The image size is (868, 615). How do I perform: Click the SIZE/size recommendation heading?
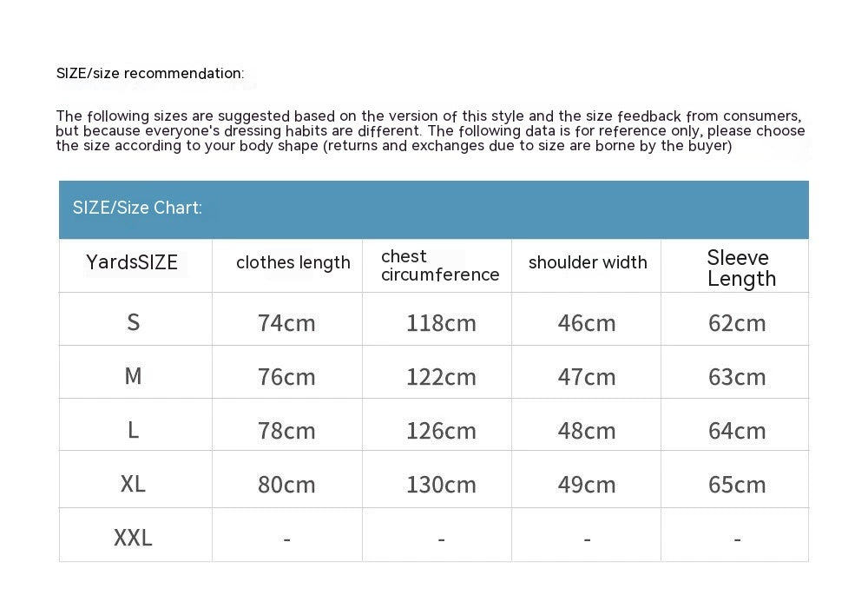coord(150,74)
